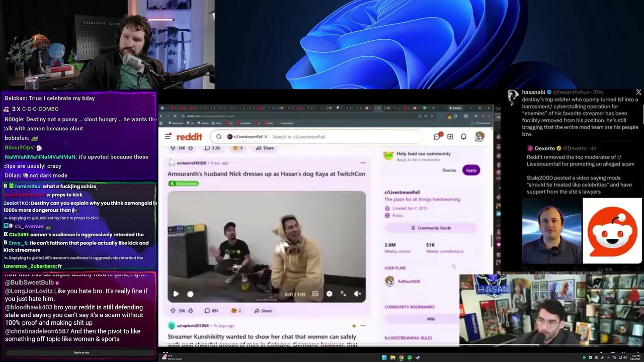644x362 pixels.
Task: Open Spotify from the taskbar
Action: (410, 358)
